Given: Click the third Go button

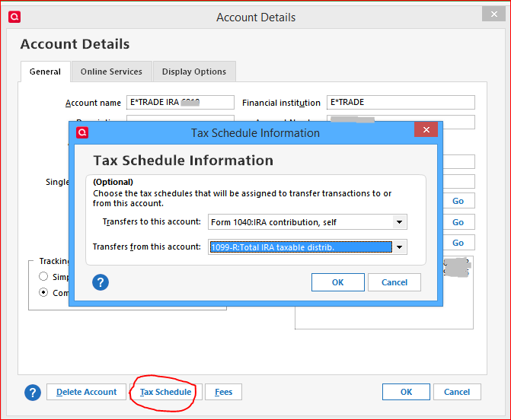Looking at the screenshot, I should (x=458, y=243).
